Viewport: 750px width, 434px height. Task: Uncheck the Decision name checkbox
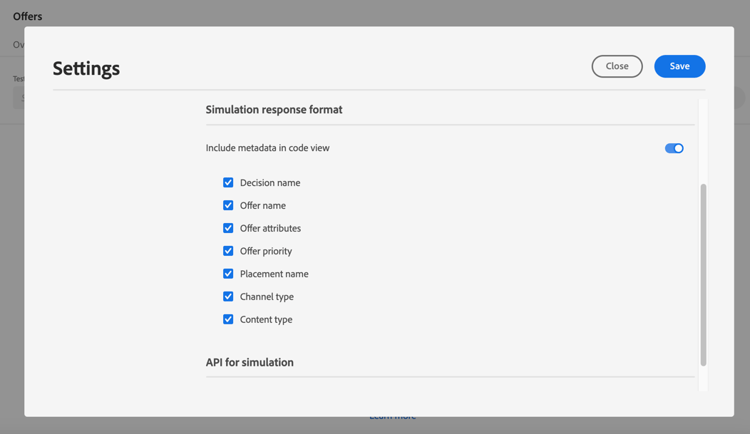pyautogui.click(x=228, y=183)
